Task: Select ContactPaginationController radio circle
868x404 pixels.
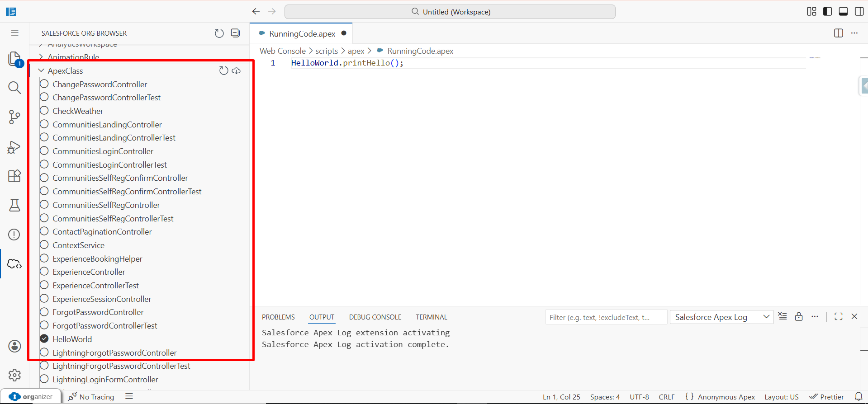Action: [x=44, y=231]
